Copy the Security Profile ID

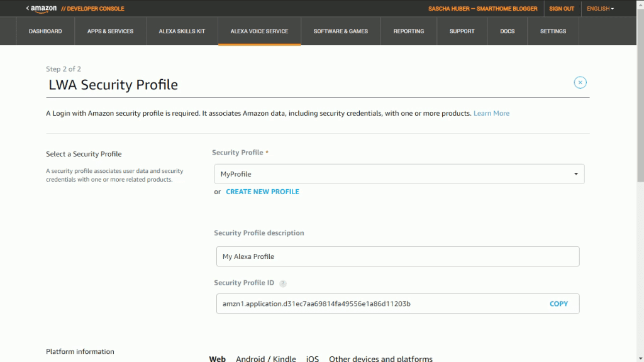pos(558,304)
